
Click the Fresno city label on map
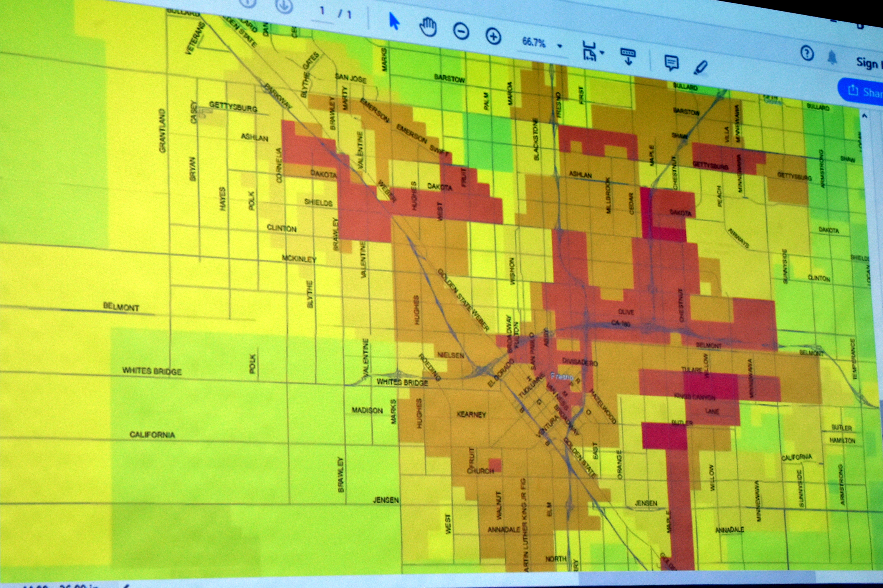click(x=562, y=376)
